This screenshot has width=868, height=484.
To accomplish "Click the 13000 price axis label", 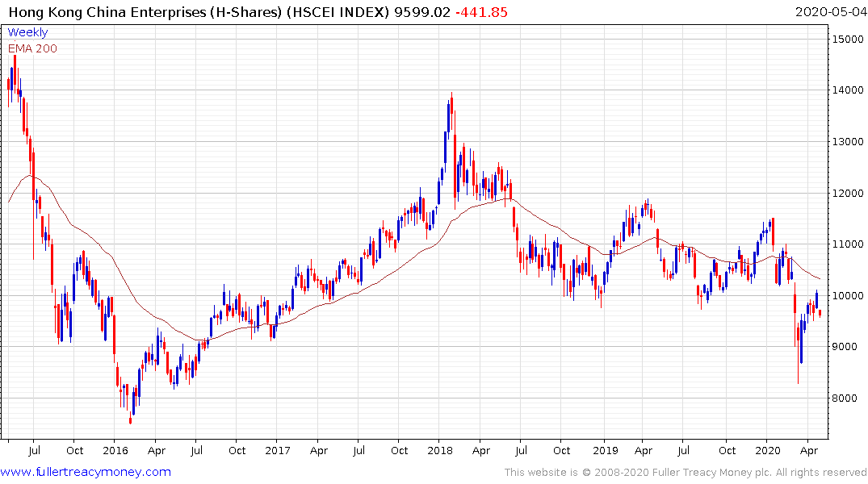I will [x=847, y=142].
